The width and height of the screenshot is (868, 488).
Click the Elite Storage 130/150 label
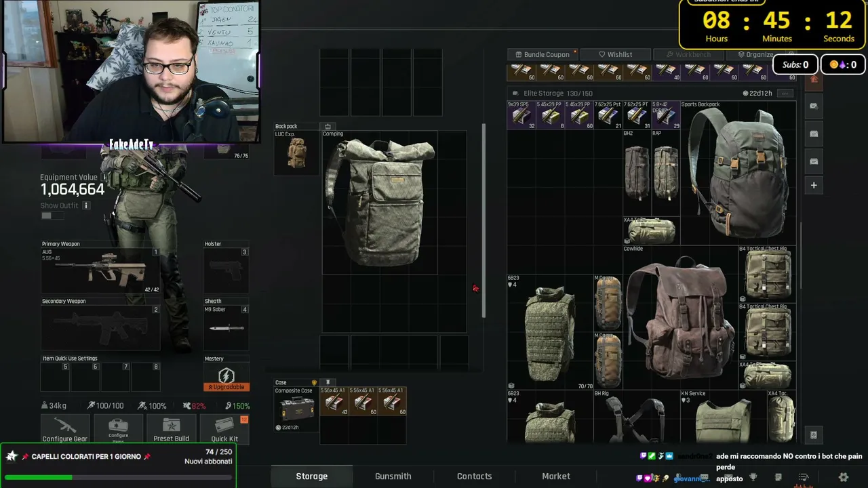(x=557, y=94)
